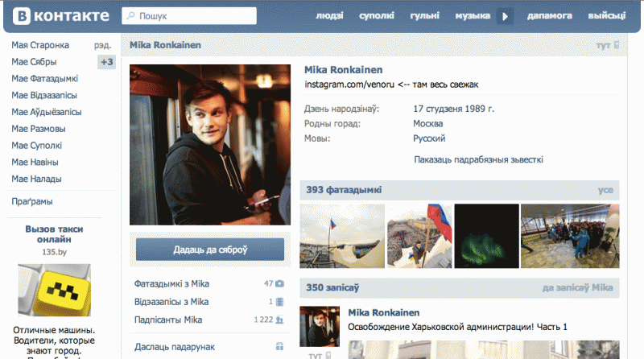This screenshot has height=359, width=644.
Task: Open Відэазапісы з Mika link
Action: 171,302
